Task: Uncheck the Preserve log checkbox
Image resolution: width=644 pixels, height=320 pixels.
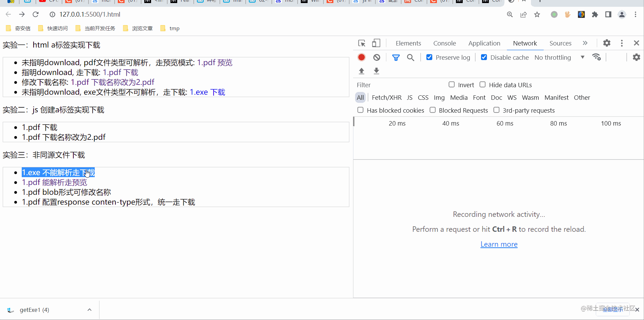Action: point(429,57)
